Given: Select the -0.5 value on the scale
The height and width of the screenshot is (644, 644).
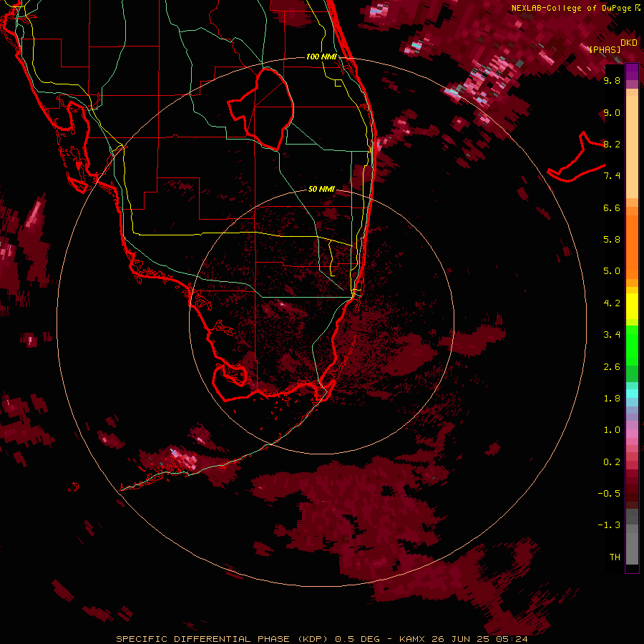Looking at the screenshot, I should coord(609,494).
